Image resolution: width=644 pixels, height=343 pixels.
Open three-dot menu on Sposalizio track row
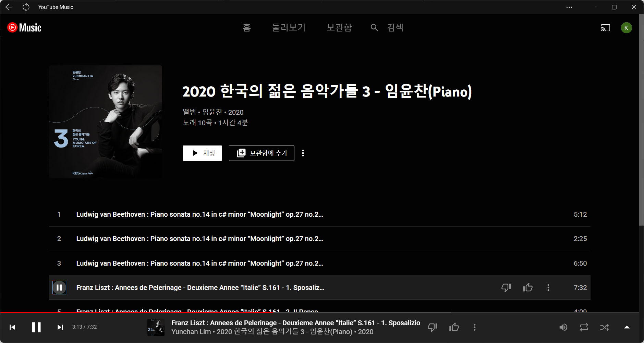548,288
